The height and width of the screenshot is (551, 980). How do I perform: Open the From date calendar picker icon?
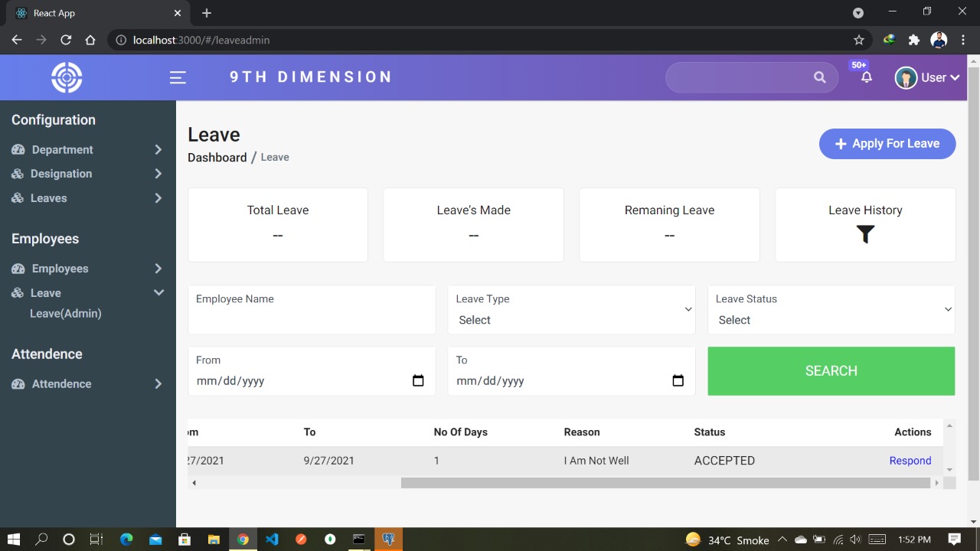(418, 381)
